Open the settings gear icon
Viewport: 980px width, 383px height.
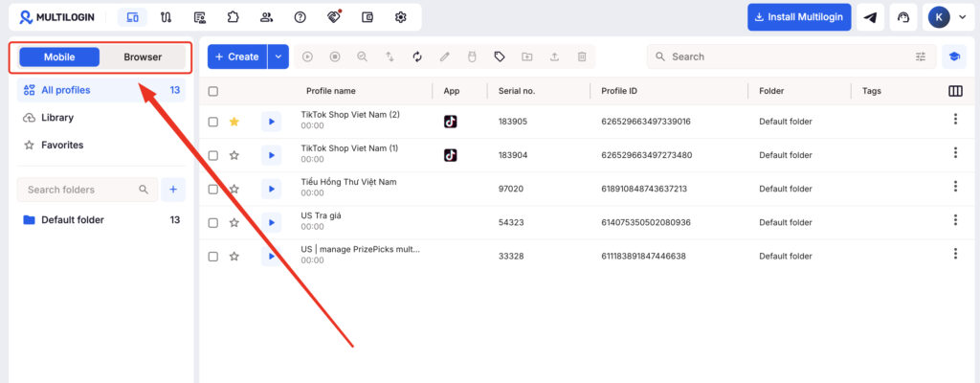point(401,17)
